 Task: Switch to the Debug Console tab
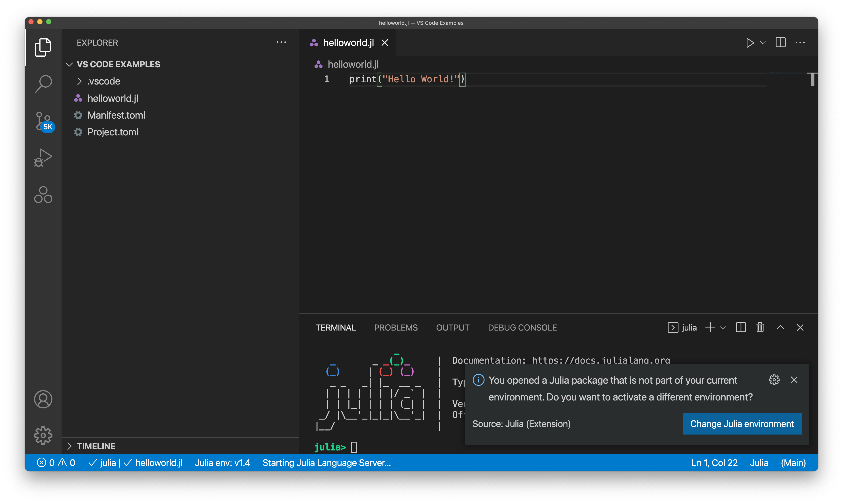coord(522,328)
